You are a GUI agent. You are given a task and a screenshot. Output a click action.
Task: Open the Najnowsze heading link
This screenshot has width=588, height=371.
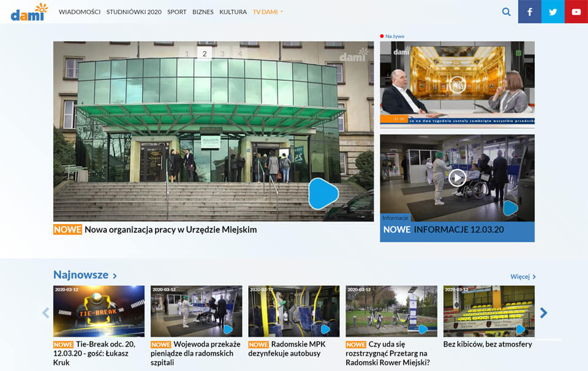[x=85, y=275]
